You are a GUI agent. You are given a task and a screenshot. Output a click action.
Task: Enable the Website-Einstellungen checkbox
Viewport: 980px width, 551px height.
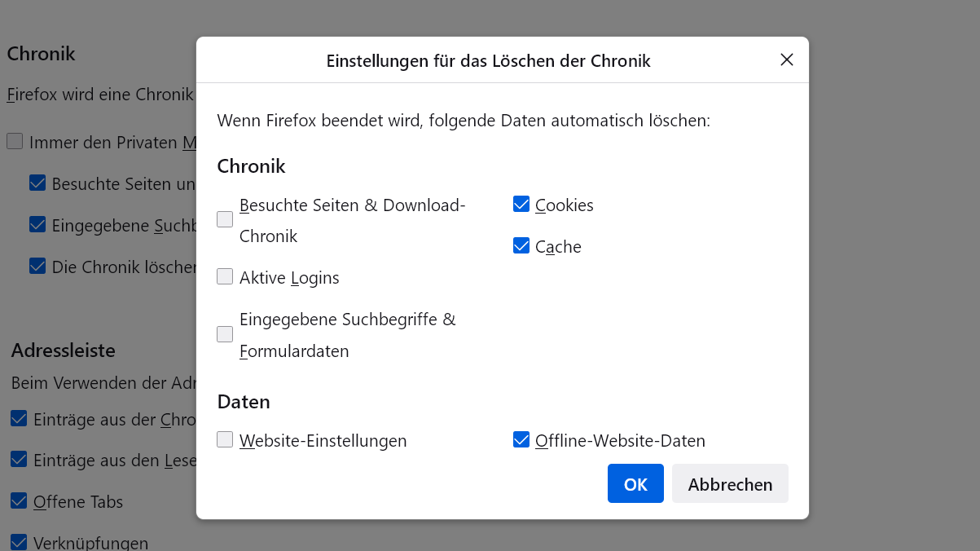coord(225,439)
